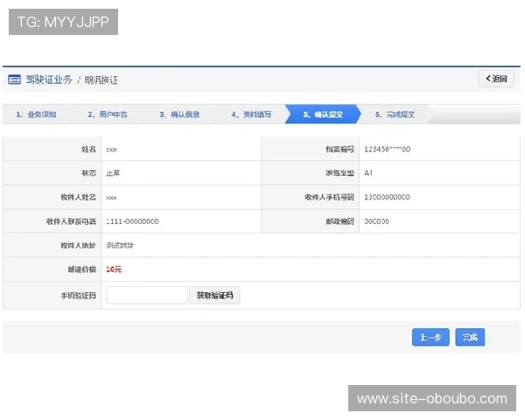525x420 pixels.
Task: Go to step 1 业务须知 tab
Action: (x=36, y=115)
